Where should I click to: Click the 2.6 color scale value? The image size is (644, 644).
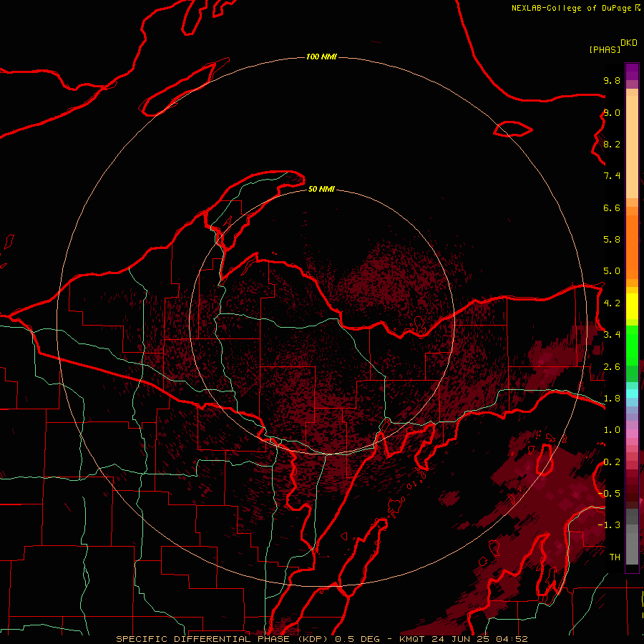612,367
